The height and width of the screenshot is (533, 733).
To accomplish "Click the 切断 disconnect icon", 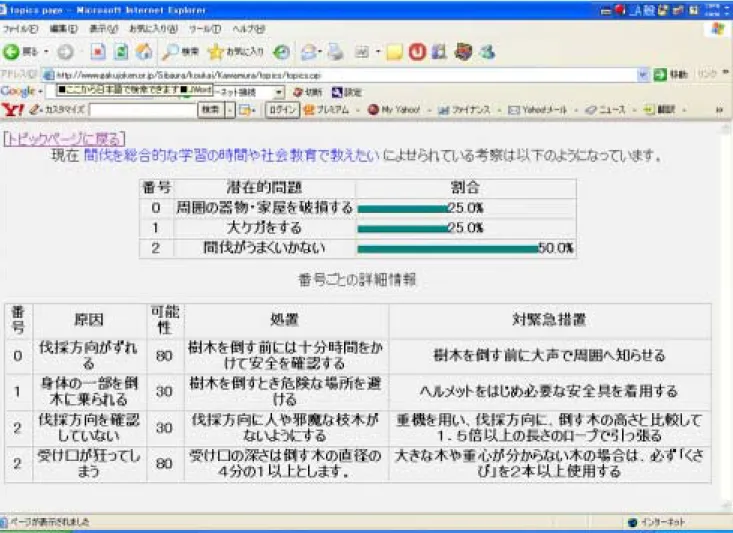I will coord(298,92).
